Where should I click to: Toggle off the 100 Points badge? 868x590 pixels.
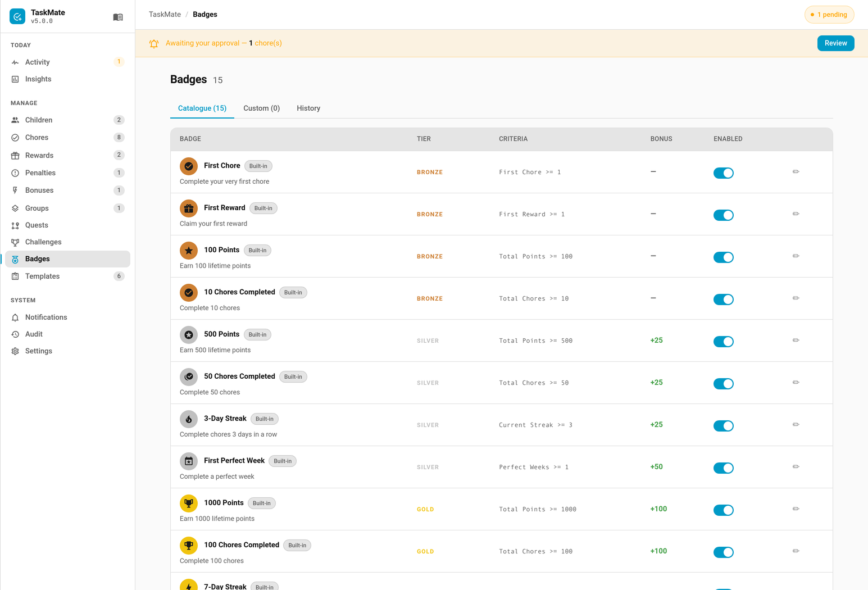(x=724, y=257)
